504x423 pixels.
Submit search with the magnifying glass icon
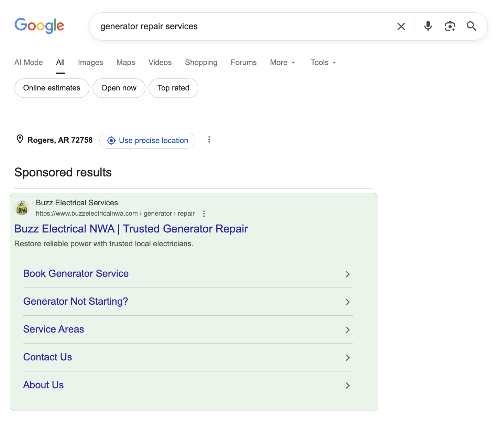click(x=471, y=26)
